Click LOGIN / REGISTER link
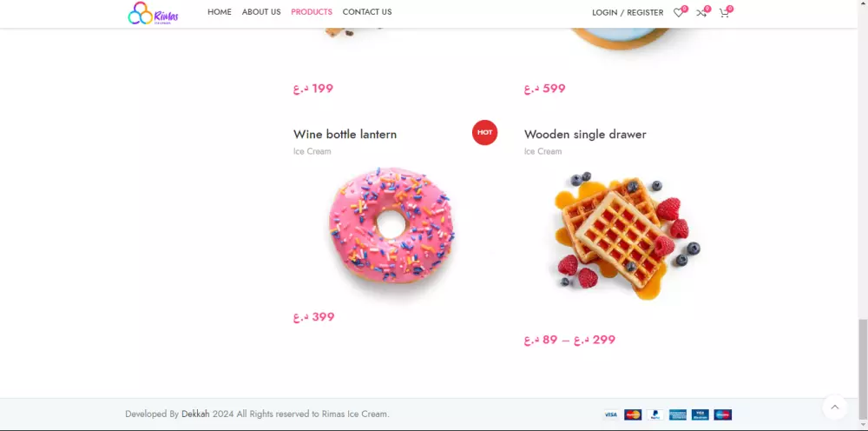 tap(628, 13)
